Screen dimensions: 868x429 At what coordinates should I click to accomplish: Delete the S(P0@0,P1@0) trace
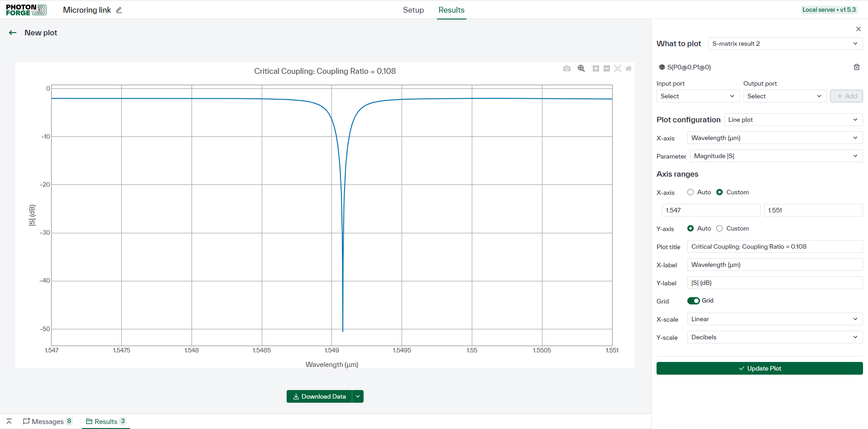click(x=857, y=67)
